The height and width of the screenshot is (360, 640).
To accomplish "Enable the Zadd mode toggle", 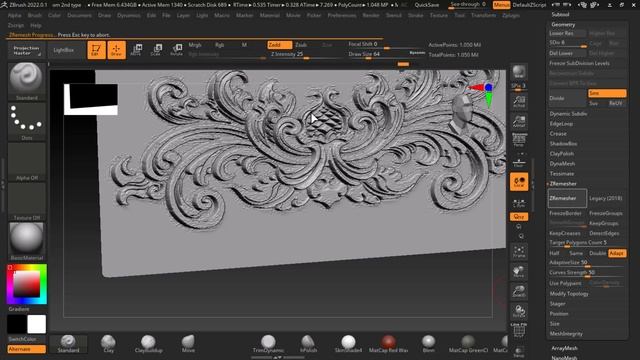I will coord(280,45).
